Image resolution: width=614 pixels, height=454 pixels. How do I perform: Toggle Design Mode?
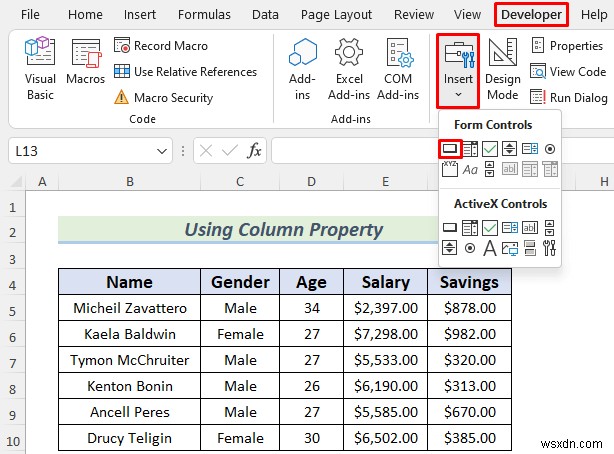[503, 69]
